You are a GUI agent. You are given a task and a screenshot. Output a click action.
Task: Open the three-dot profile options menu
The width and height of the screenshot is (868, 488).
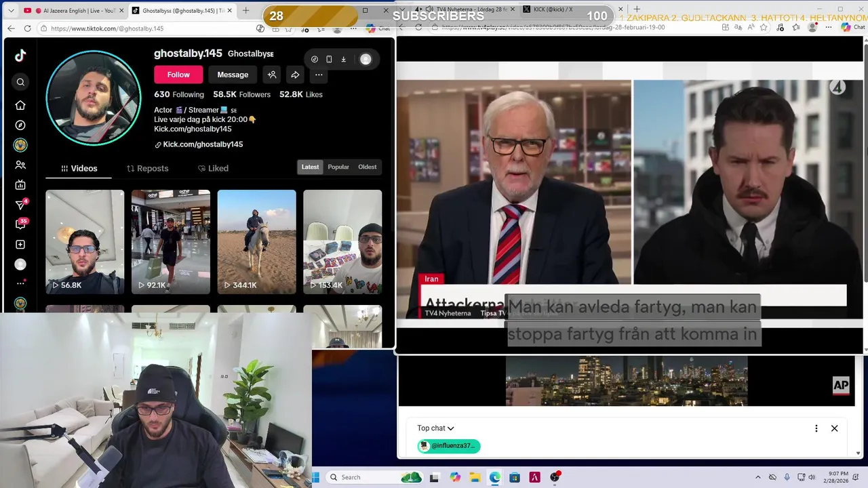coord(319,75)
